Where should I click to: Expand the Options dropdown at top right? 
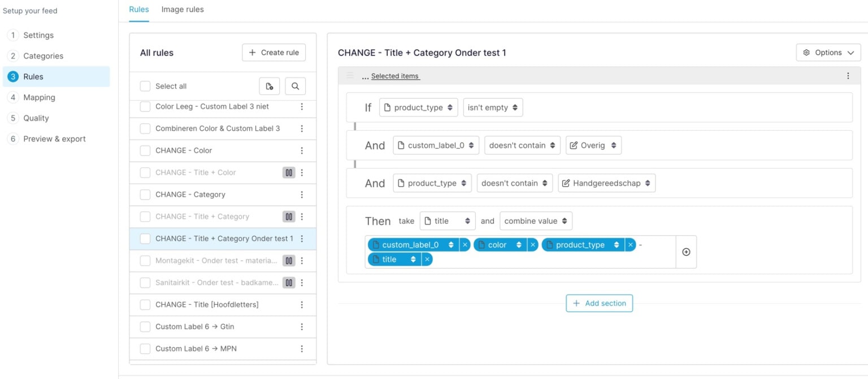coord(828,52)
